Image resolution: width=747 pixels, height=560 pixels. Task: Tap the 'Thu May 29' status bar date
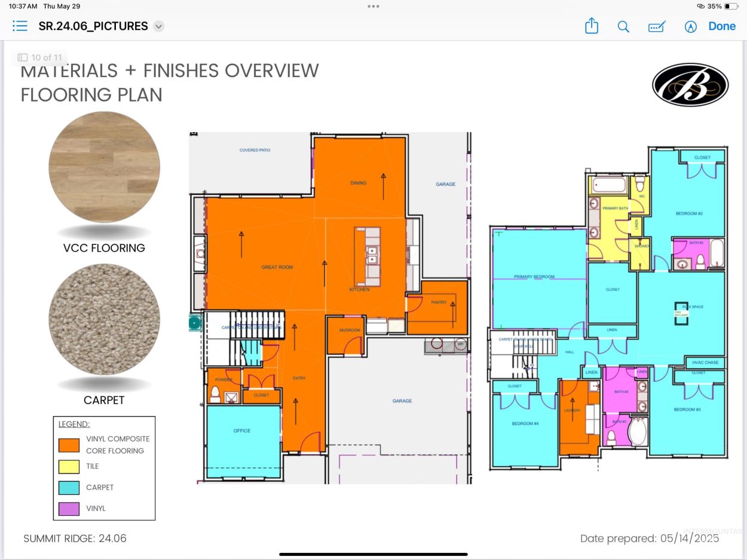62,6
